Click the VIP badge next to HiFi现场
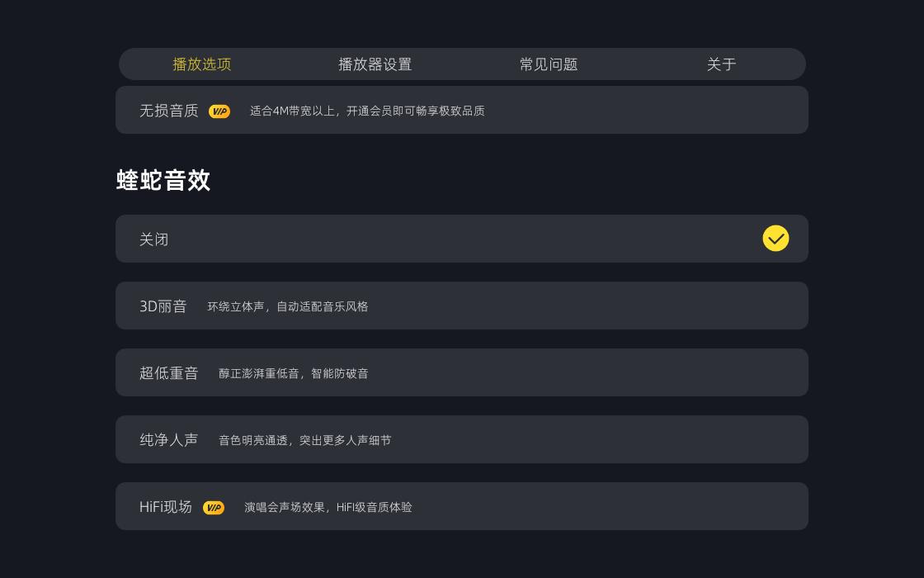The image size is (924, 578). point(214,507)
